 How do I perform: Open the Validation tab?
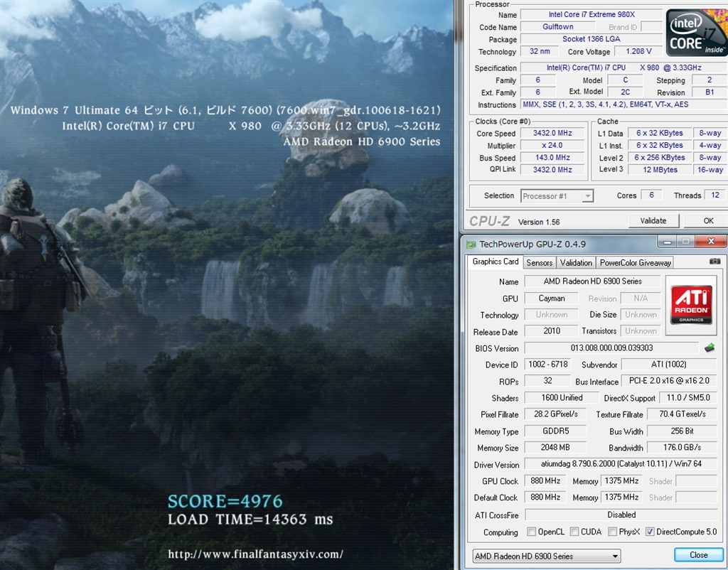576,262
